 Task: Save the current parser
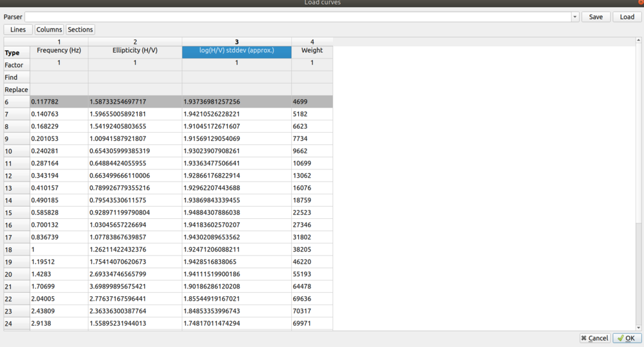[596, 17]
